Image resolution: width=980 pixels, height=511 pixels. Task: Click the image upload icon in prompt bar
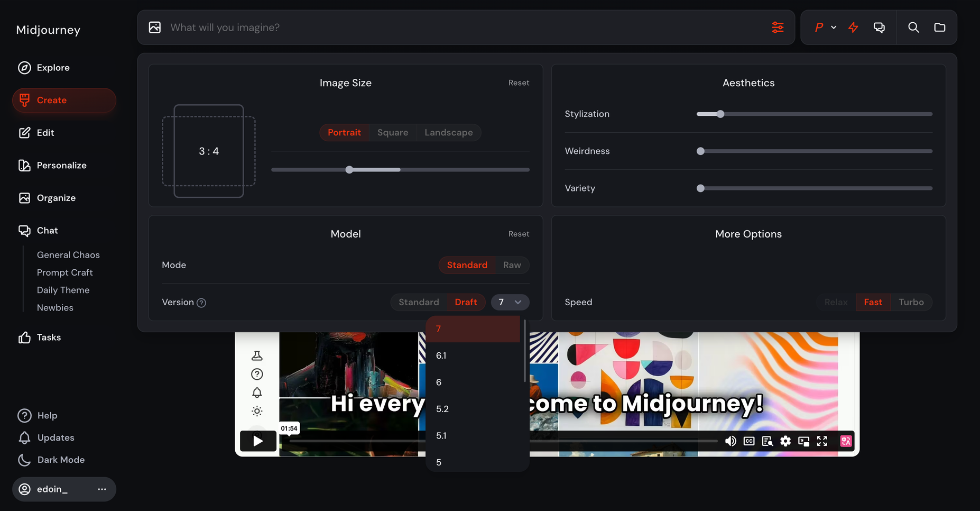coord(154,28)
